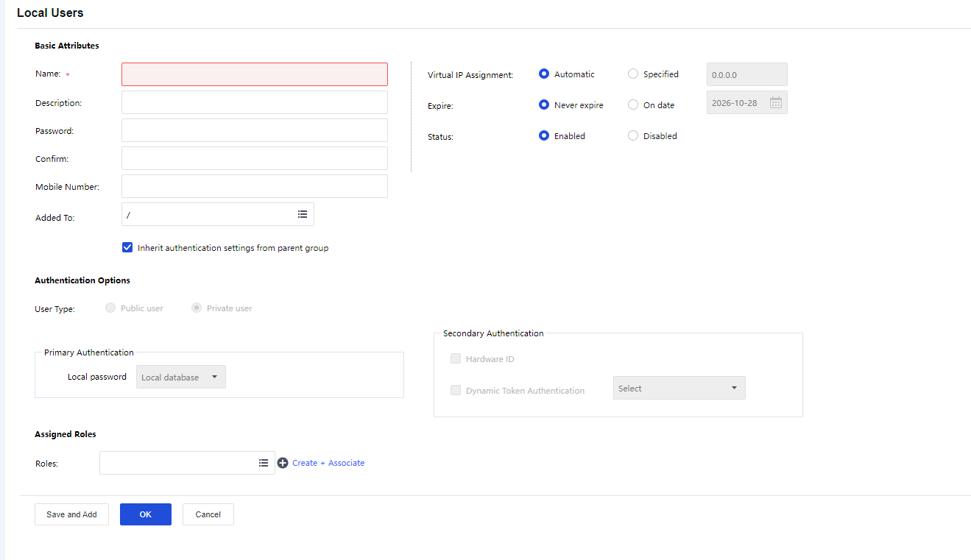The width and height of the screenshot is (971, 560).
Task: Set Status to Disabled
Action: pyautogui.click(x=633, y=136)
